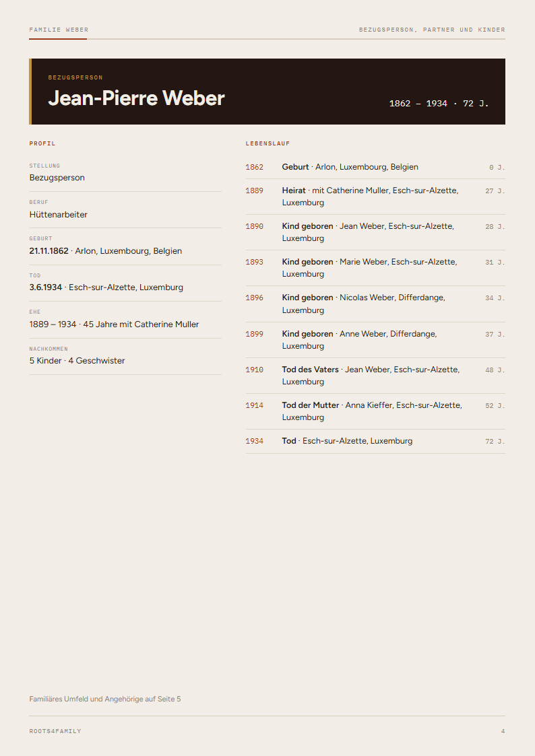
Task: Click death date '3.6.1934 · Esch-sur-Alzette, Luxemburg'
Action: tap(106, 287)
